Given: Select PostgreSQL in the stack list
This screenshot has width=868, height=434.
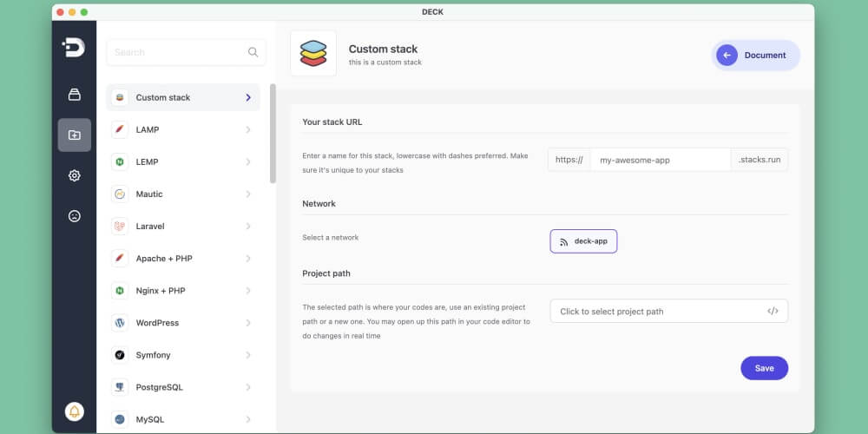Looking at the screenshot, I should (x=182, y=387).
